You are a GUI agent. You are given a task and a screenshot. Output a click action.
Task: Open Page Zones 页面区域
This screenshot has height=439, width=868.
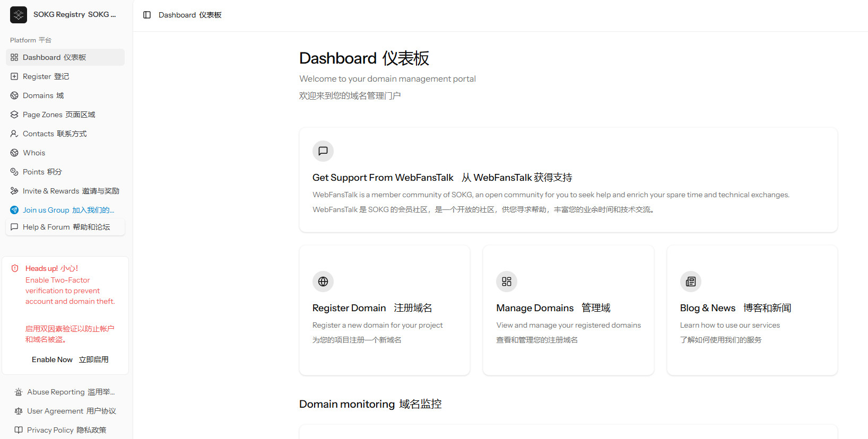pyautogui.click(x=65, y=115)
